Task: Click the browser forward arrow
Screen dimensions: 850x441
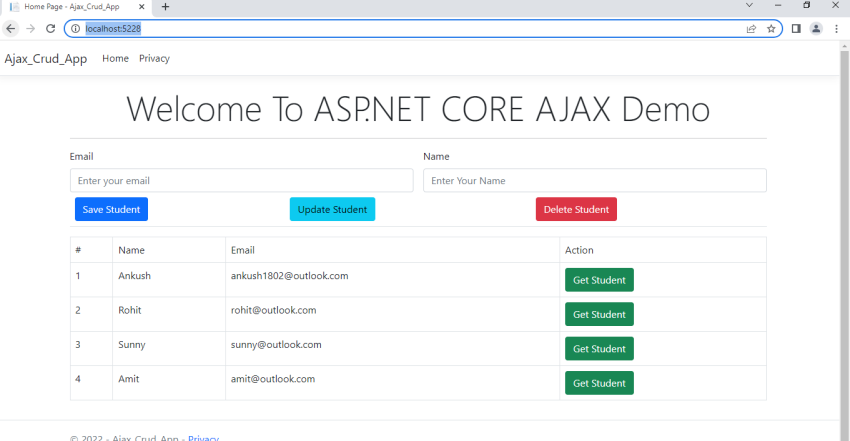Action: pos(30,29)
